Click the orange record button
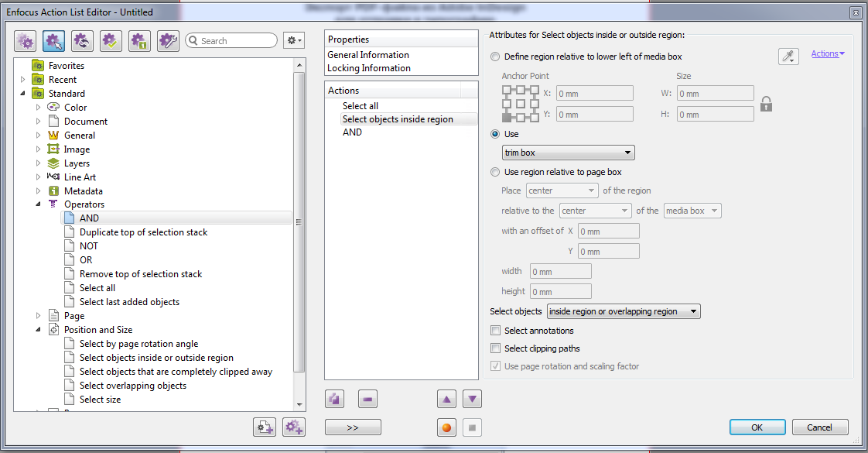This screenshot has width=868, height=453. pyautogui.click(x=446, y=427)
